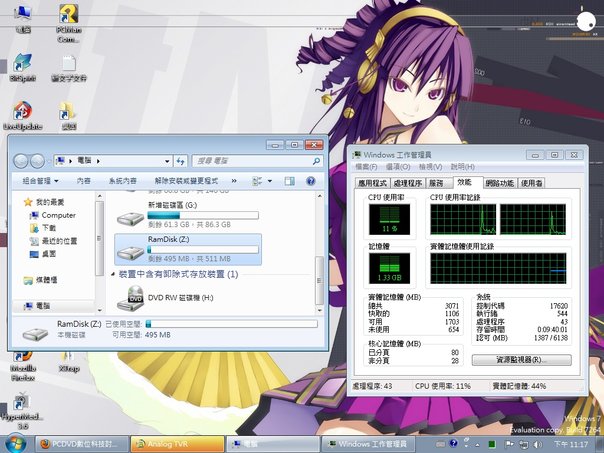Switch to the 使用者 tab
This screenshot has height=453, width=604.
coord(532,183)
